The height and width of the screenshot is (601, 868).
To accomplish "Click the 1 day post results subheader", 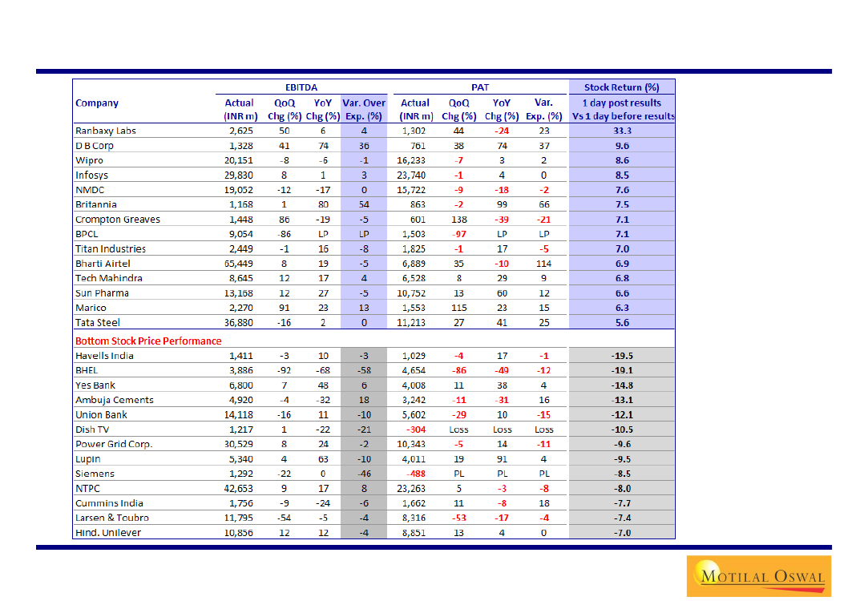I will 621,103.
